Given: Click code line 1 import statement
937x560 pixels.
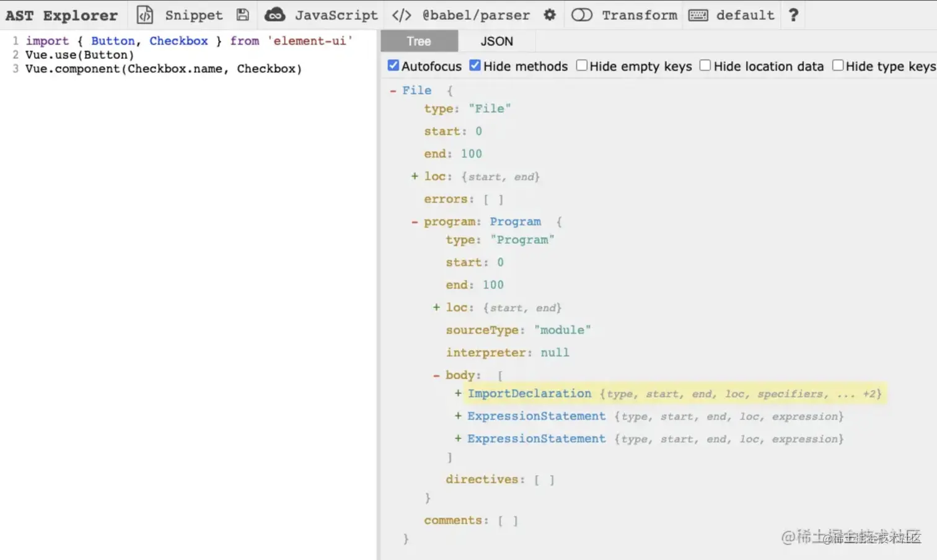Looking at the screenshot, I should coord(189,41).
